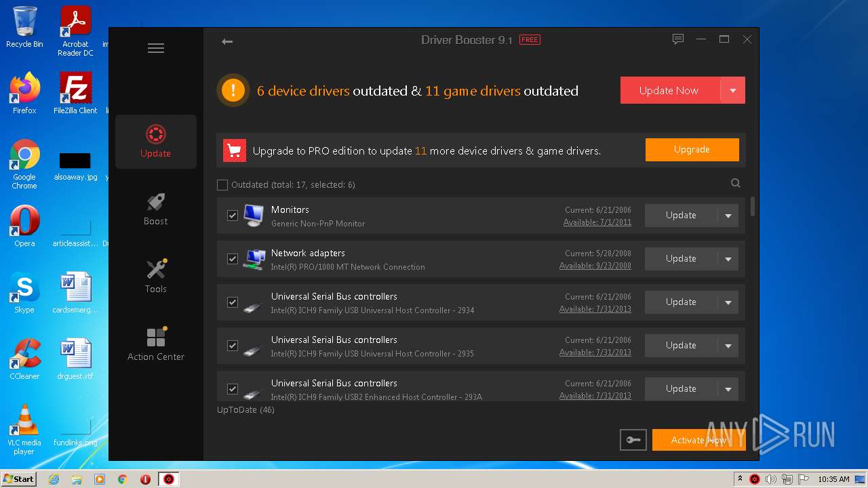
Task: Open Firefox desktop shortcut
Action: (24, 94)
